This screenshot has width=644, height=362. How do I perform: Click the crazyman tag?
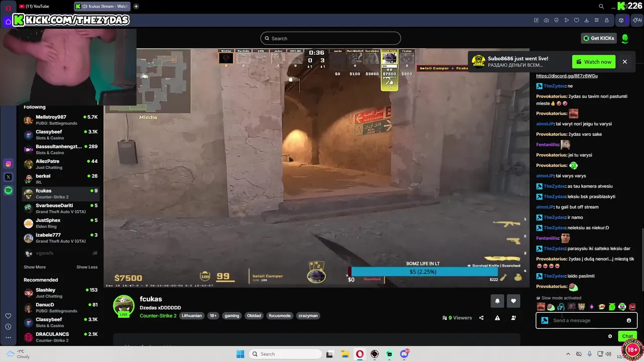(x=308, y=316)
